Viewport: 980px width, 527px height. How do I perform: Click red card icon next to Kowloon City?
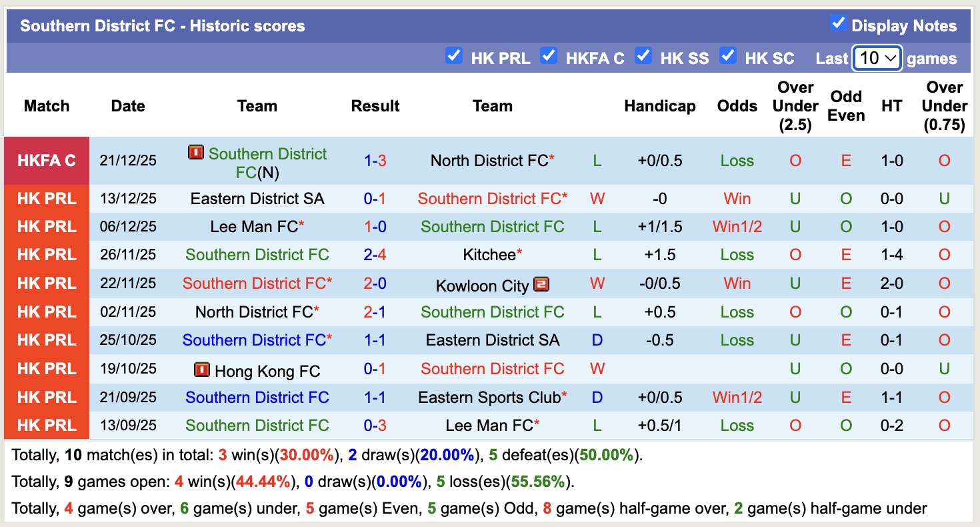click(x=541, y=284)
